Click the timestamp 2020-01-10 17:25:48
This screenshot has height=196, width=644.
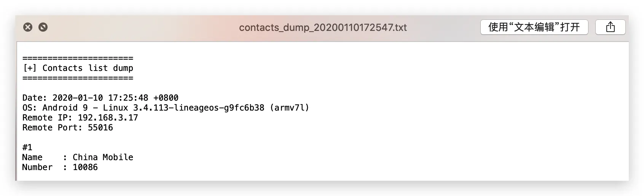coord(100,98)
